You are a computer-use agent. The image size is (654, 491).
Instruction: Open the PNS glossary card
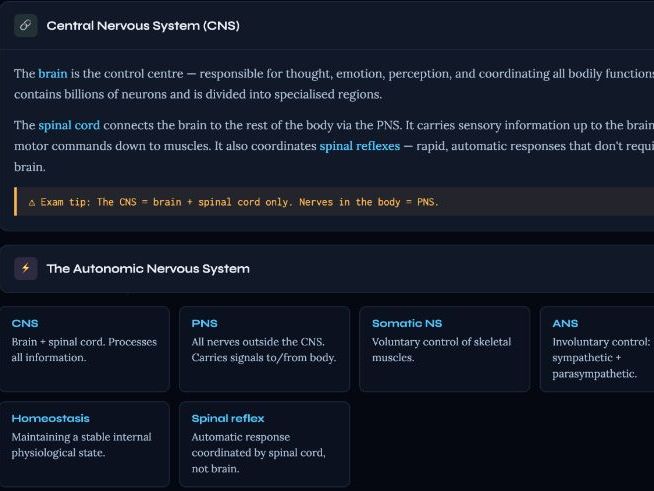click(264, 349)
